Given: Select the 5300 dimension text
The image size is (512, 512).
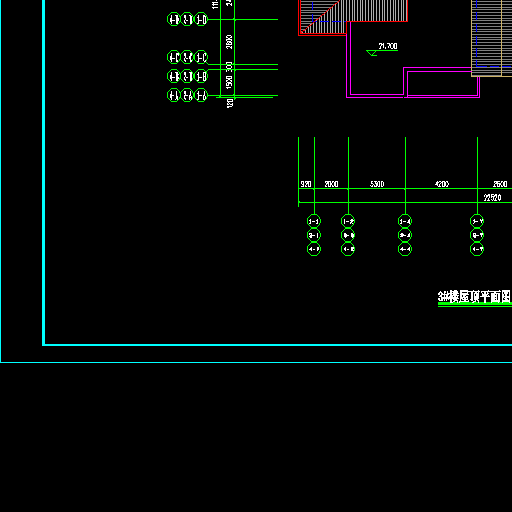Looking at the screenshot, I should (x=377, y=184).
